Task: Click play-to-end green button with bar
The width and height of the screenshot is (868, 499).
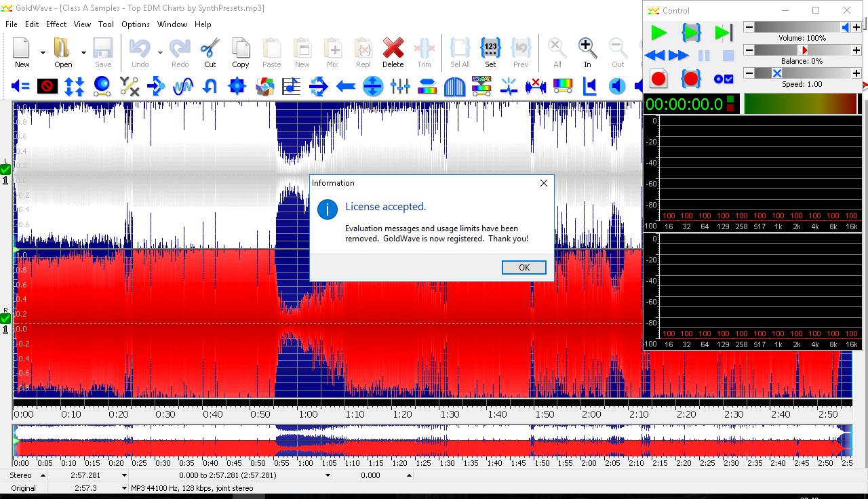Action: pyautogui.click(x=724, y=33)
